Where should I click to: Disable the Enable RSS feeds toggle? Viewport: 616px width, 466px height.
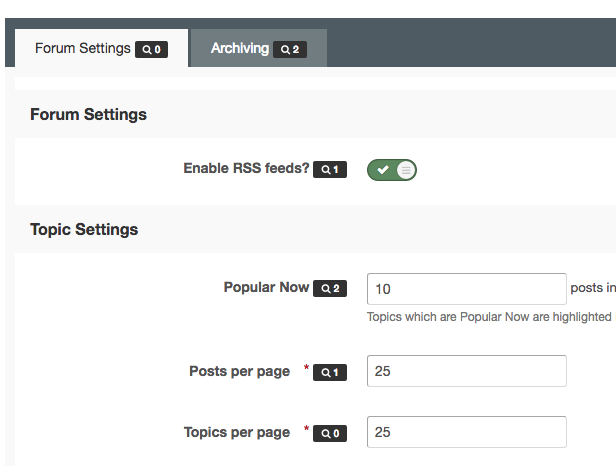click(x=392, y=170)
